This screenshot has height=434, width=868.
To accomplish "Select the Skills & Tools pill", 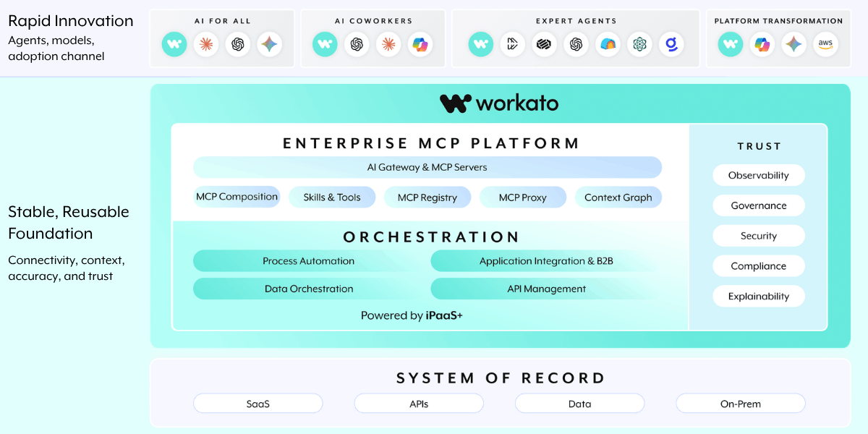I will (332, 197).
